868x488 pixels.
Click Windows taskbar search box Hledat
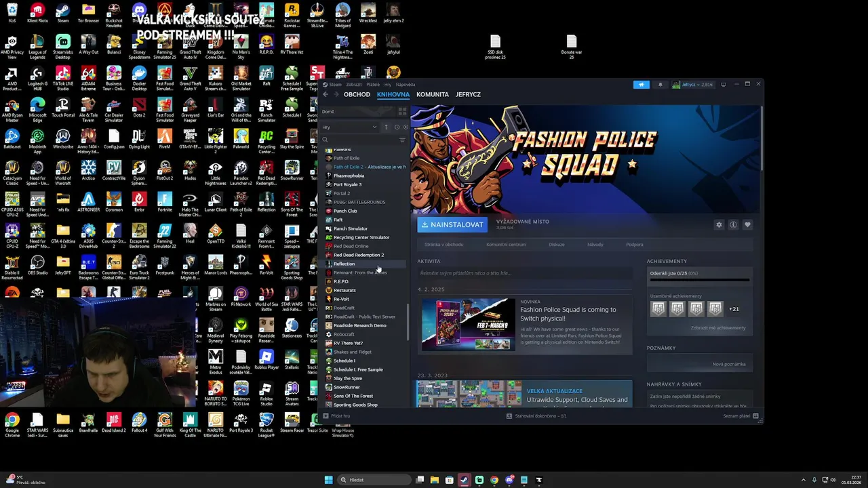click(375, 480)
